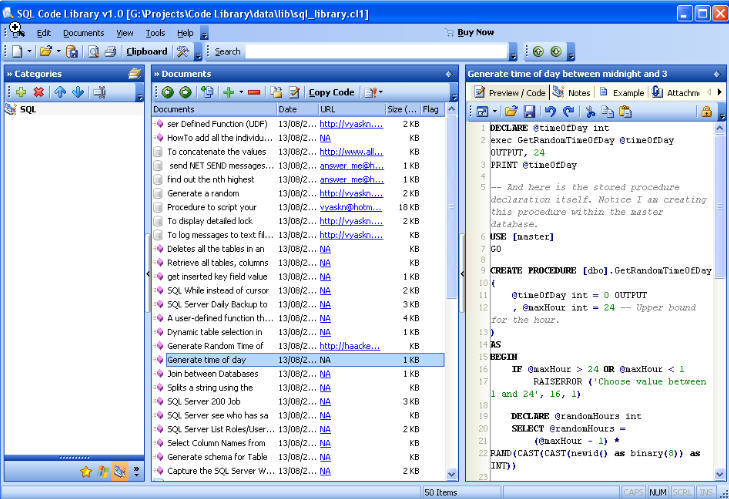Pin the Documents panel using header diamond
729x499 pixels.
coord(448,74)
